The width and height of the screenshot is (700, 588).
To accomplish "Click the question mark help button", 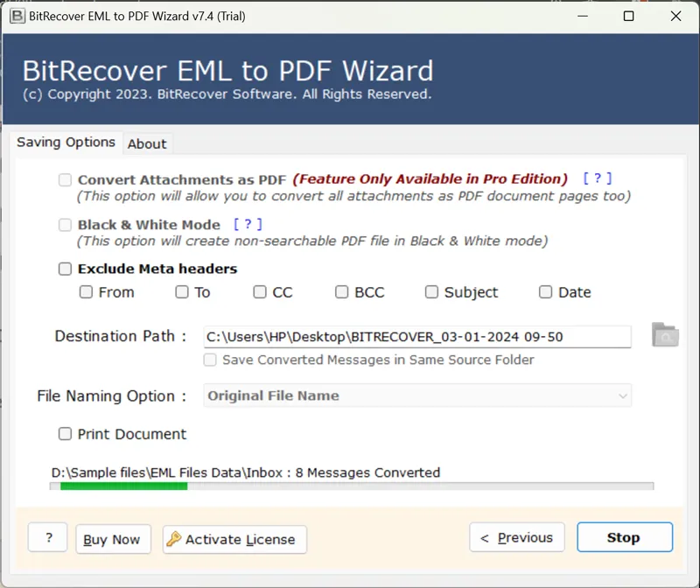I will point(48,537).
